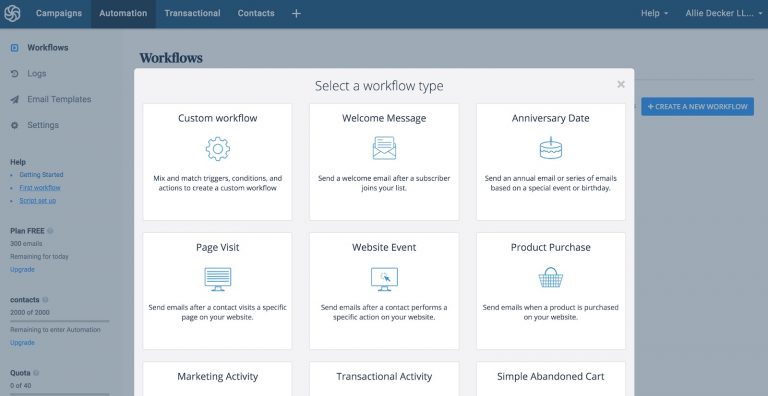Click the info icon beside Quota
This screenshot has width=768, height=396.
pos(36,373)
